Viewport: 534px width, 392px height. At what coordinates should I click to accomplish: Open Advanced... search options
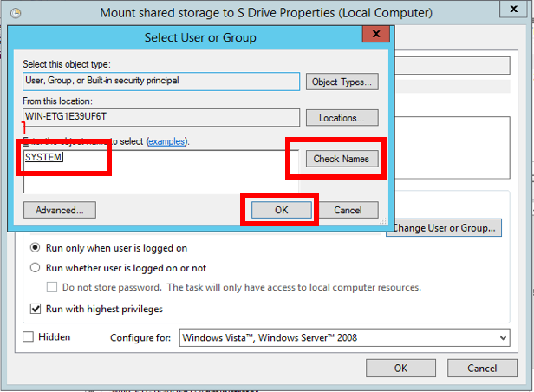tap(60, 210)
